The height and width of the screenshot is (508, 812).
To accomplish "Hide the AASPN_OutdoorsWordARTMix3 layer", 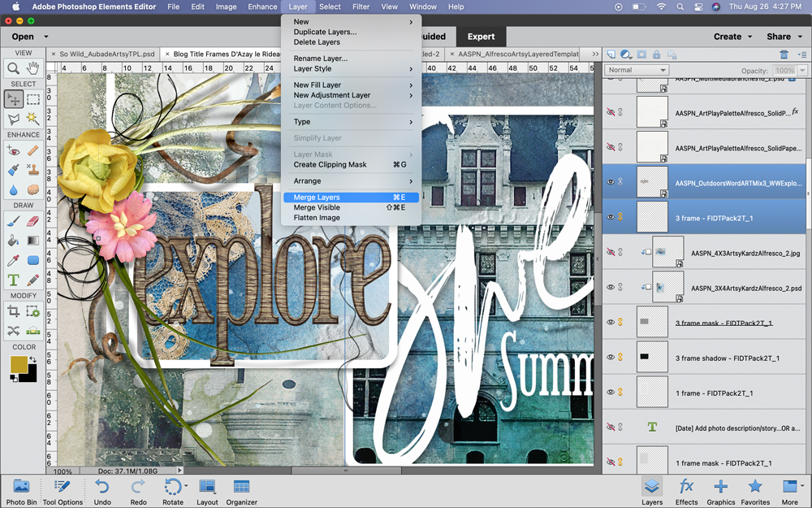I will (611, 182).
